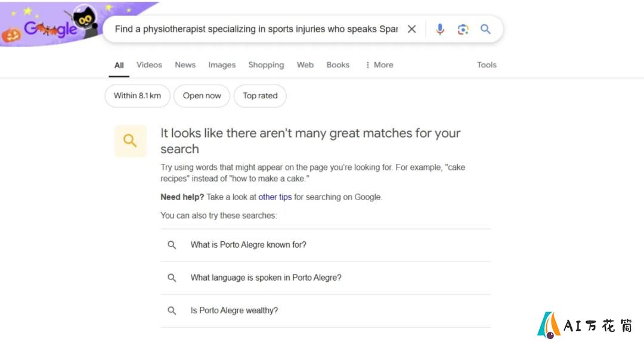
Task: Submit search with blue magnifier icon
Action: coord(485,29)
